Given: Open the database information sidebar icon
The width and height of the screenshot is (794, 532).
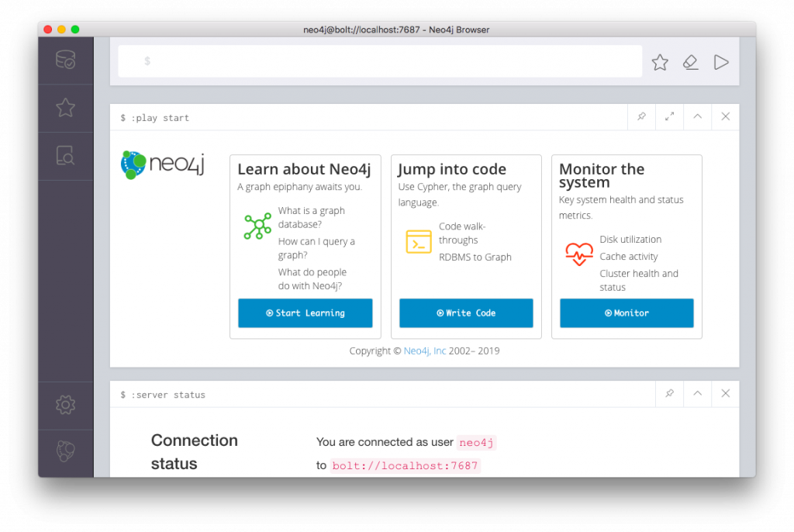Looking at the screenshot, I should click(66, 60).
